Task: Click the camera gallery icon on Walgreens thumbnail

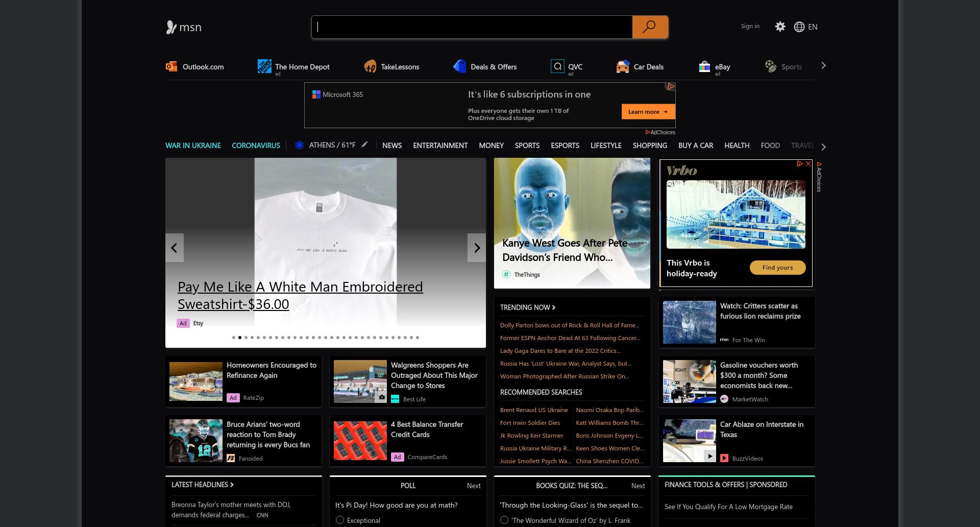Action: 381,397
